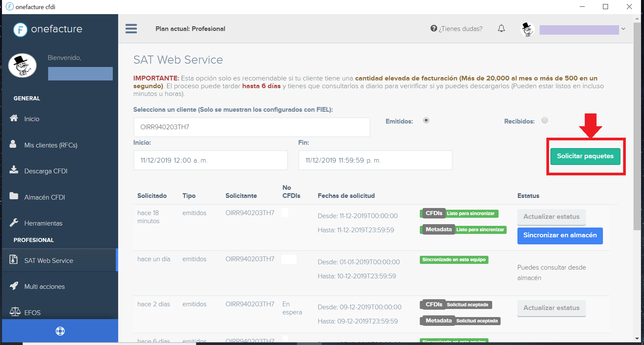Viewport: 644px width, 345px height.
Task: Open help by clicking ¿Tienes dudas? icon
Action: coord(433,29)
